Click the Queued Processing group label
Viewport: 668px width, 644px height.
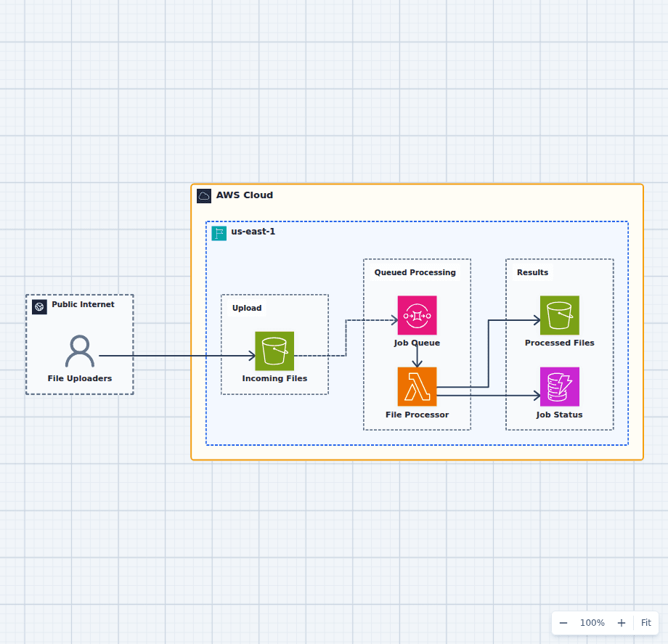click(415, 272)
